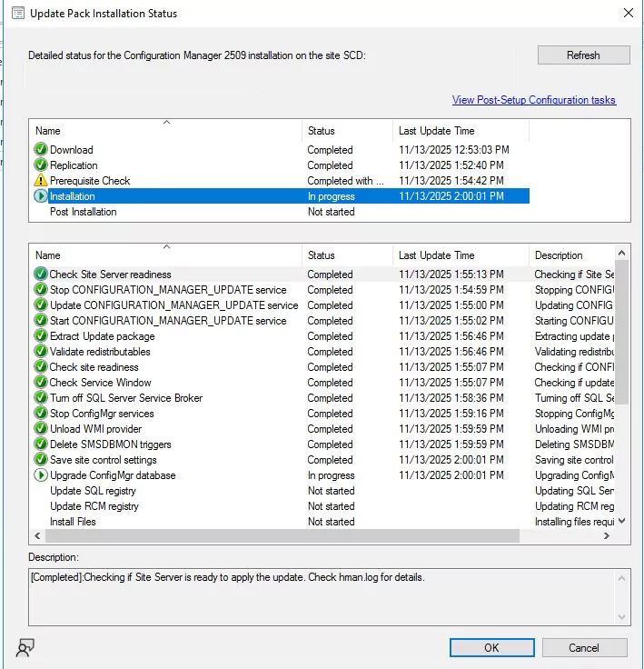Click the check icon for Unload WMI provider
Image resolution: width=644 pixels, height=669 pixels.
[x=41, y=428]
